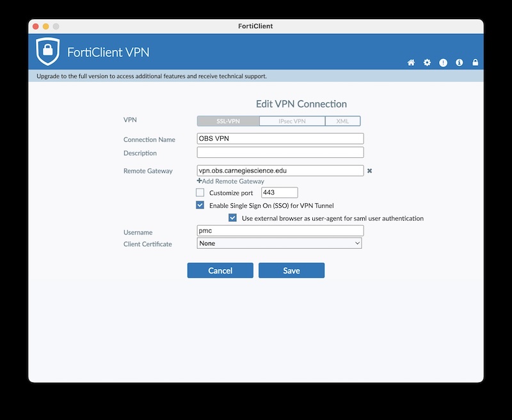
Task: Click the padlock icon in header
Action: click(x=475, y=63)
